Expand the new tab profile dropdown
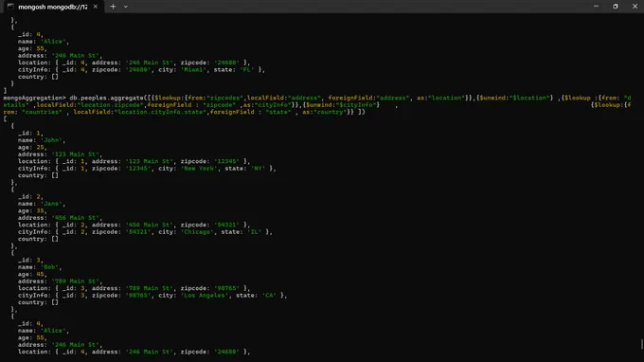The image size is (644, 362). (x=126, y=7)
